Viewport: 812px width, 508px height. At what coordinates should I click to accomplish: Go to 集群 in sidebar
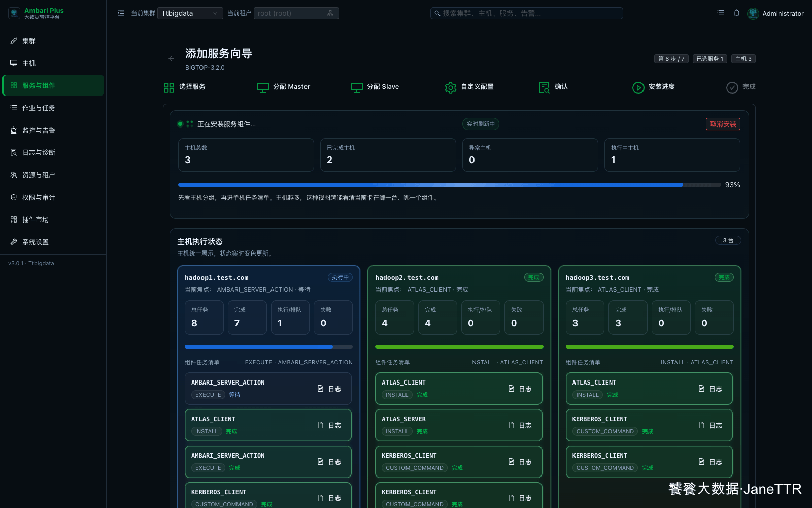(x=53, y=41)
